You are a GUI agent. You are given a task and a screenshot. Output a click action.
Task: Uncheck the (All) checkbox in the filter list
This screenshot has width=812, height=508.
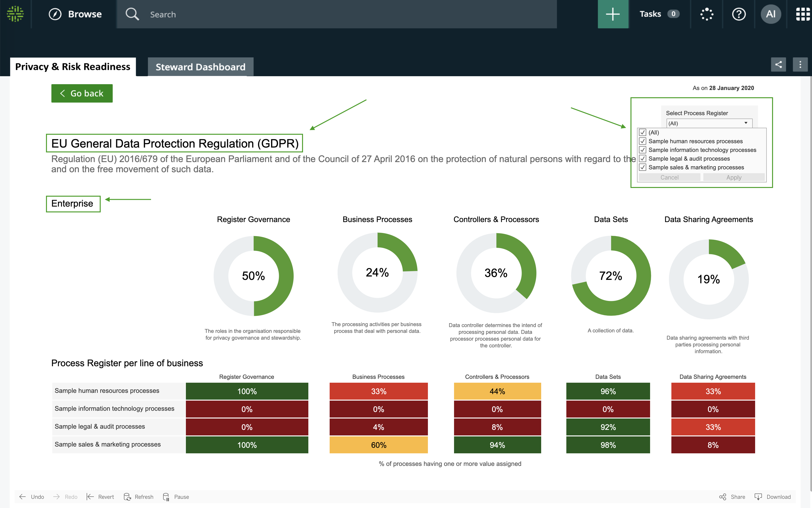(643, 132)
